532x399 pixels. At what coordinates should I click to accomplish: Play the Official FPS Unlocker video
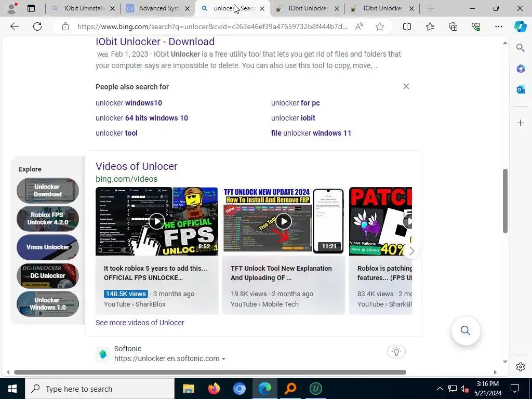coord(157,221)
